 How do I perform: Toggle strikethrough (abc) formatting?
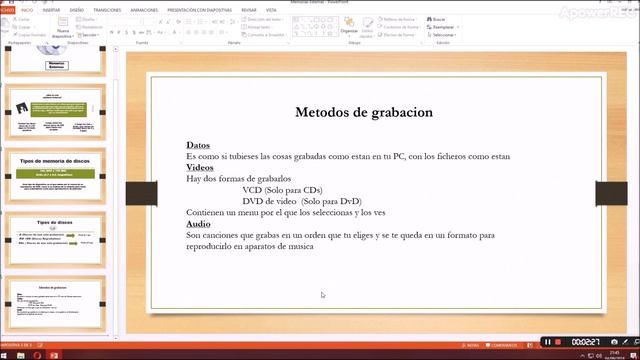pos(141,33)
